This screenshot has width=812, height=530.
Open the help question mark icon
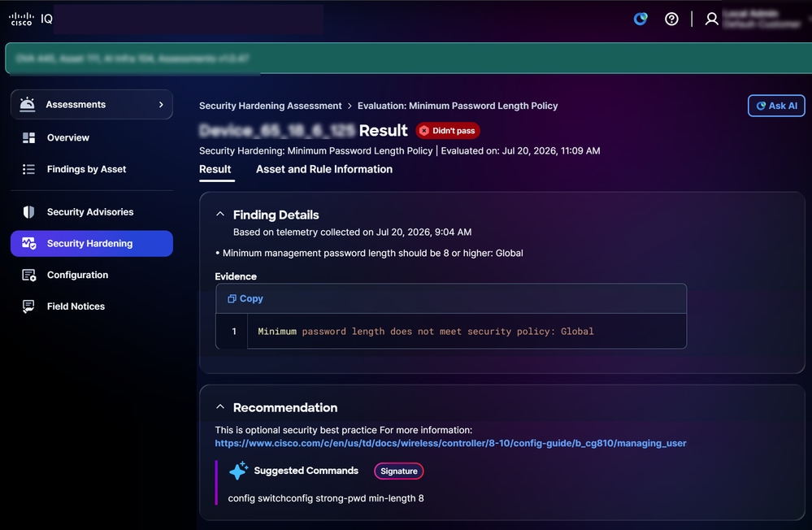tap(671, 20)
